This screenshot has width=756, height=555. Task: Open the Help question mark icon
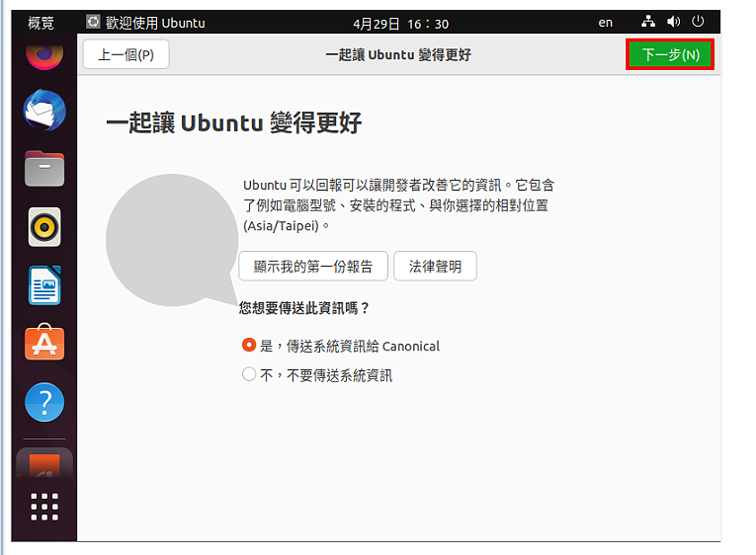coord(44,402)
